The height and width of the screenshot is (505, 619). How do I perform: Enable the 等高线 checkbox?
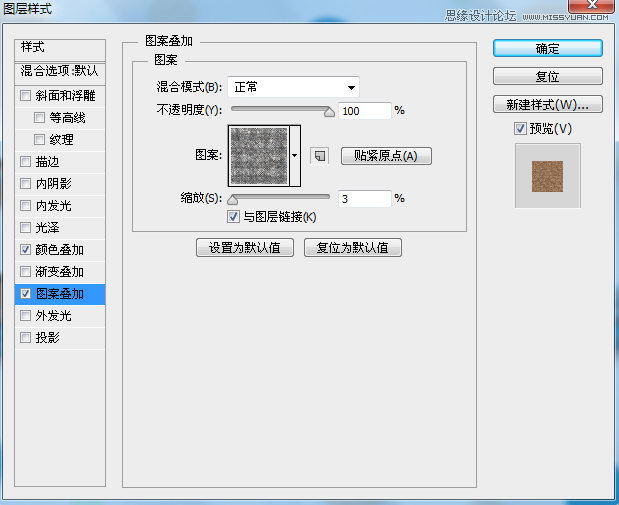click(39, 118)
